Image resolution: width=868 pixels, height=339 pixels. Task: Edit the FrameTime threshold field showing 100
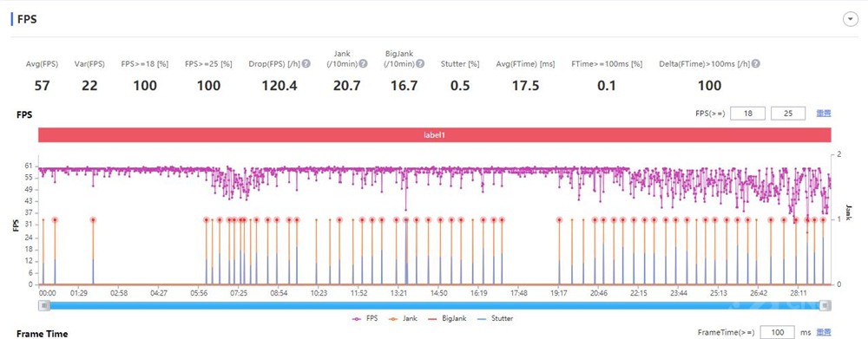[x=778, y=332]
